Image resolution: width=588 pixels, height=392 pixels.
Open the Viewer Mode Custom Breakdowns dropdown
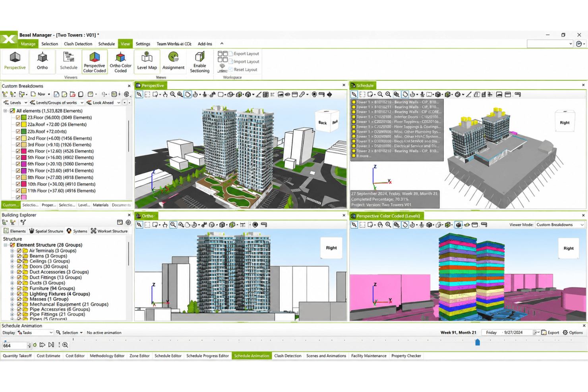click(560, 225)
